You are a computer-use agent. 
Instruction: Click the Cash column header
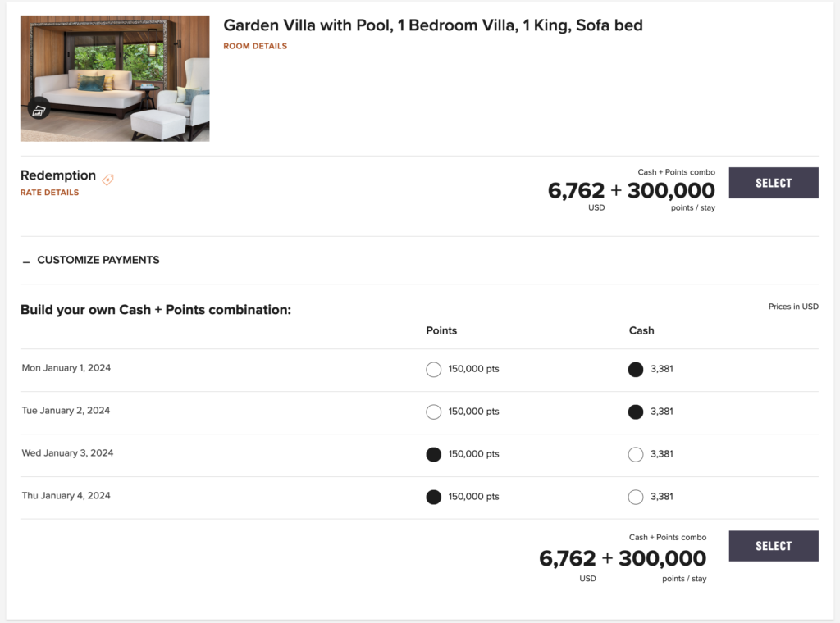(x=641, y=330)
